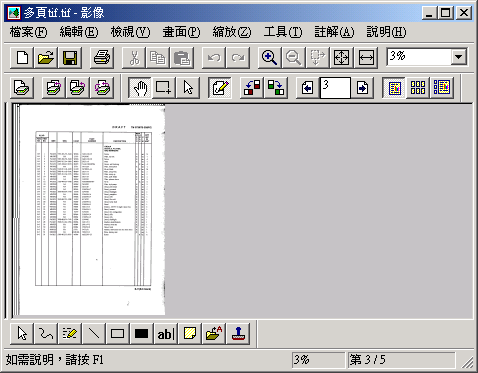This screenshot has height=373, width=478.
Task: Open the 縮放(Z) zoom menu
Action: [232, 32]
